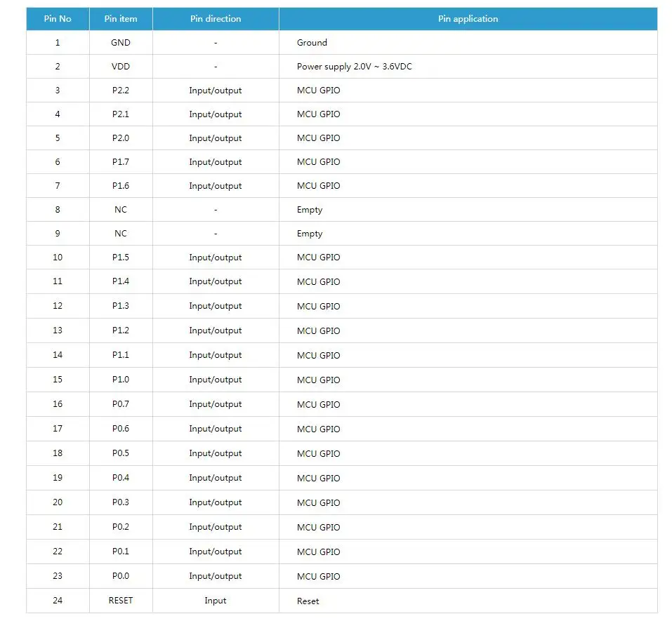The height and width of the screenshot is (628, 672).
Task: Click pin number 1 cell
Action: (58, 42)
